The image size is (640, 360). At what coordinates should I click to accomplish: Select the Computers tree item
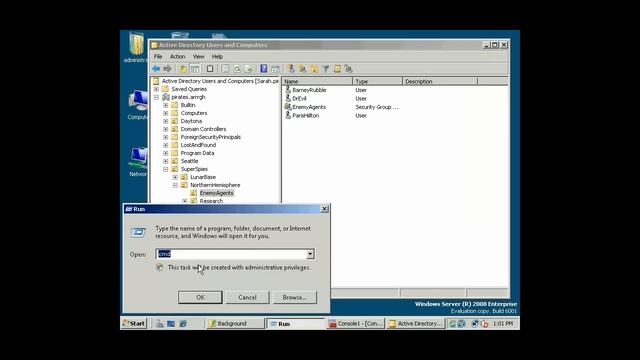(194, 113)
